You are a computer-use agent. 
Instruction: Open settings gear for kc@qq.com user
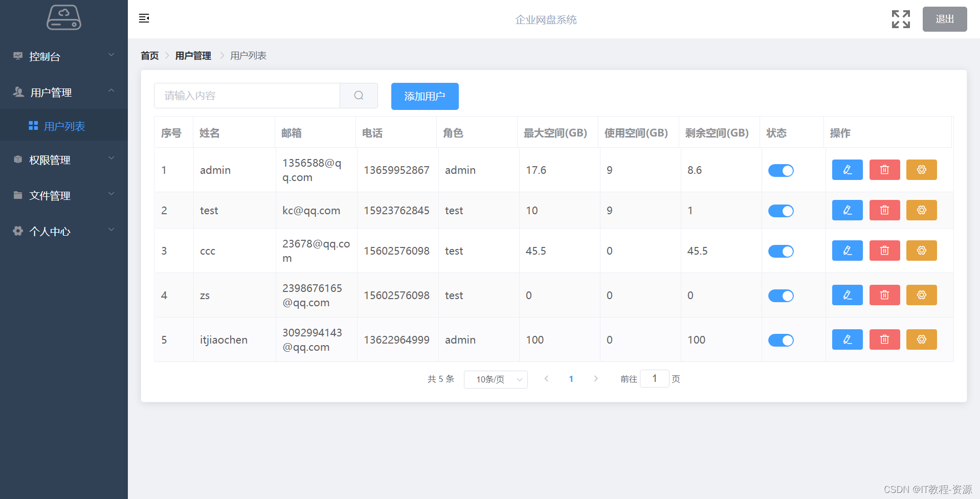(921, 210)
